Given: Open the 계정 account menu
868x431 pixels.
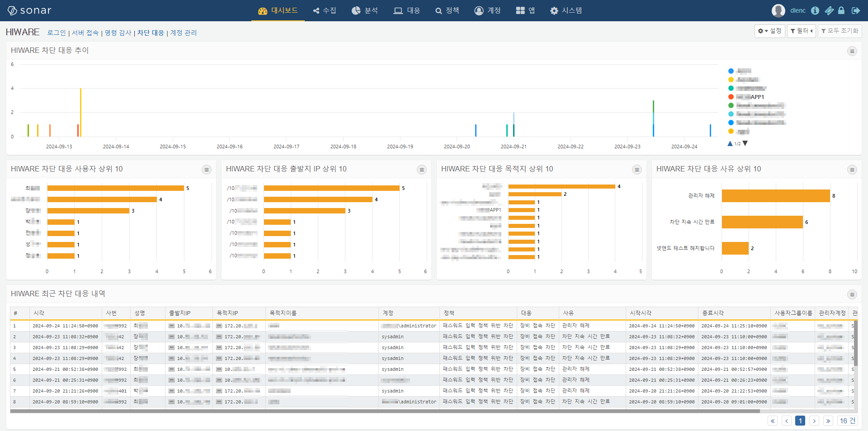Looking at the screenshot, I should pyautogui.click(x=487, y=10).
